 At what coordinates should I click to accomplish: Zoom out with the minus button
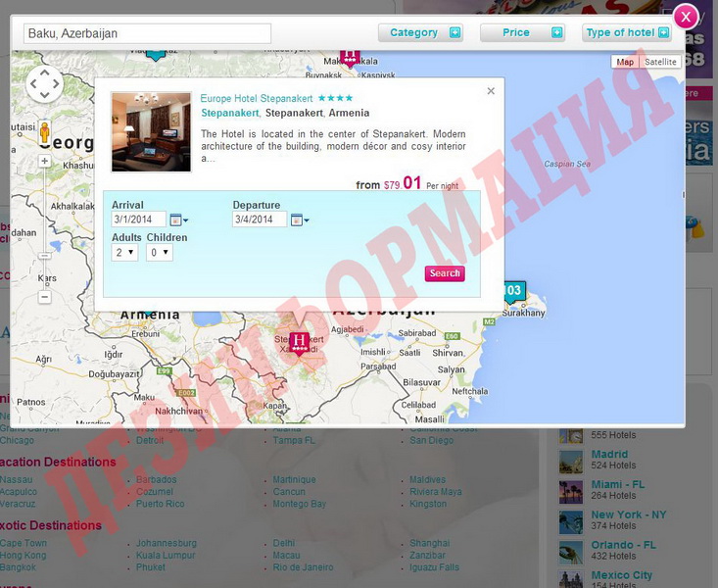44,297
